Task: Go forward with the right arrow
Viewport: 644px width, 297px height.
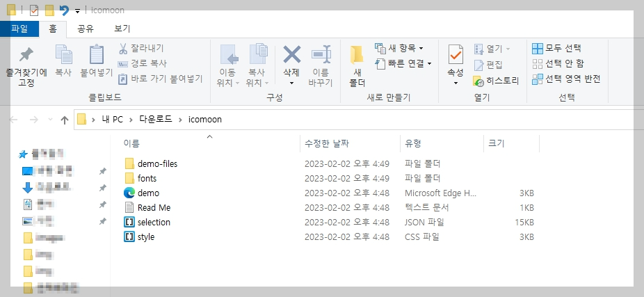Action: (x=33, y=120)
